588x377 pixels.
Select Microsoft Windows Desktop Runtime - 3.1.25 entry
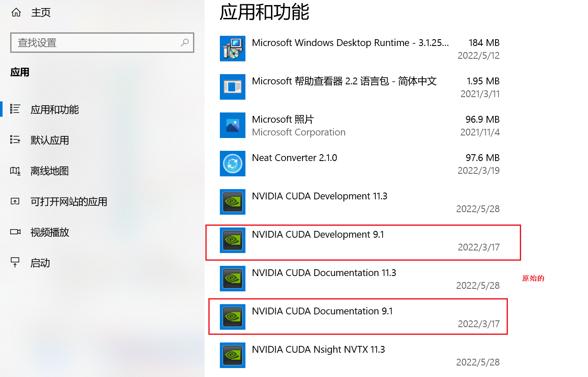tap(360, 49)
